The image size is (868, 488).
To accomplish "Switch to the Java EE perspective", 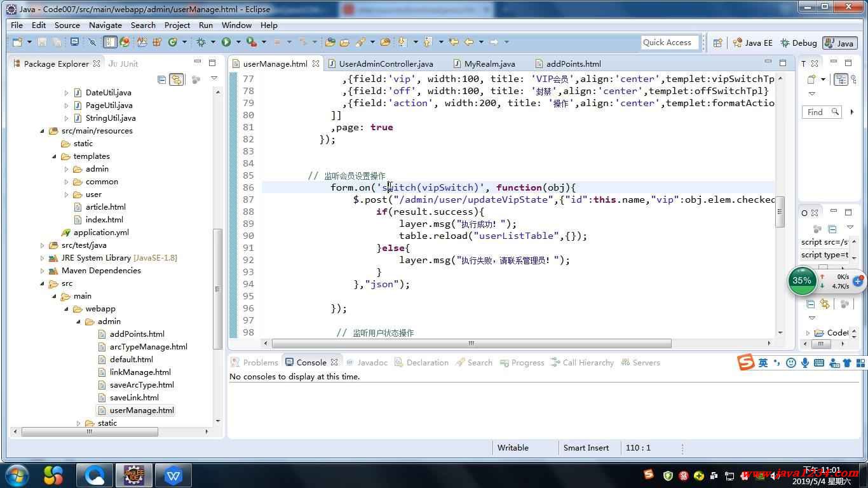I will pyautogui.click(x=753, y=43).
